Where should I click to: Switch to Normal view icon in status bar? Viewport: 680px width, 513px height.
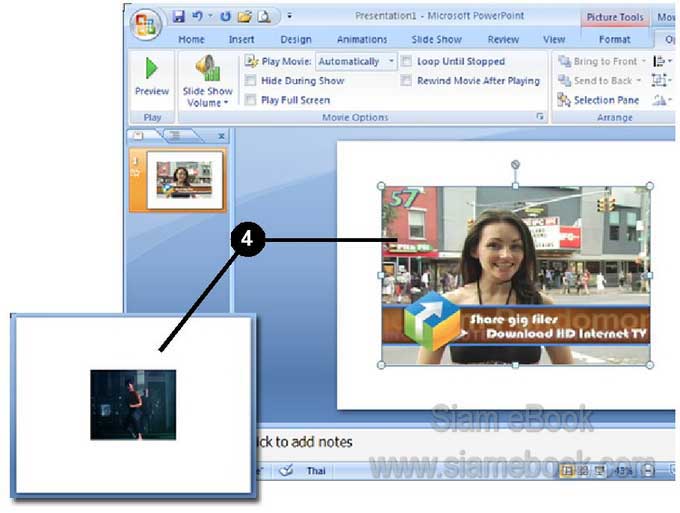click(567, 471)
